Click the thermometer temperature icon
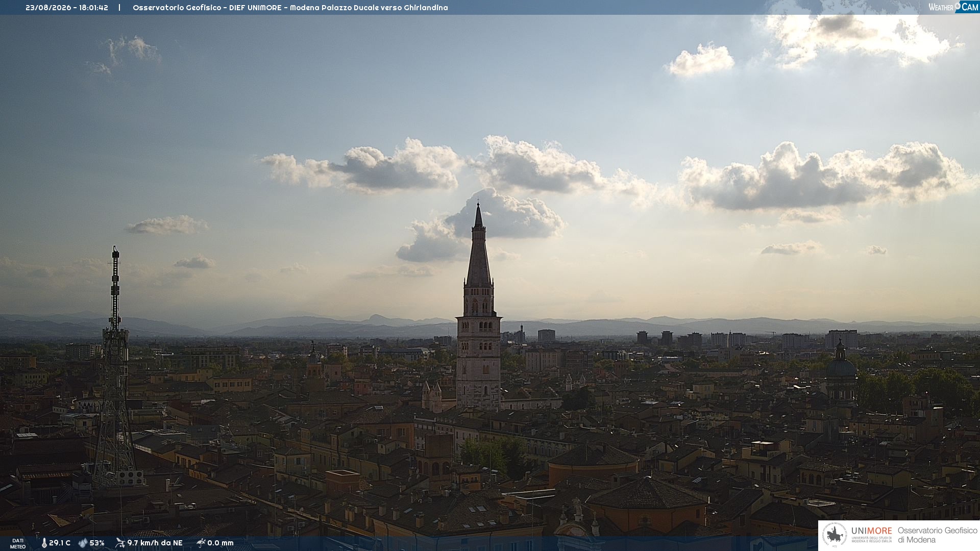 [x=44, y=543]
